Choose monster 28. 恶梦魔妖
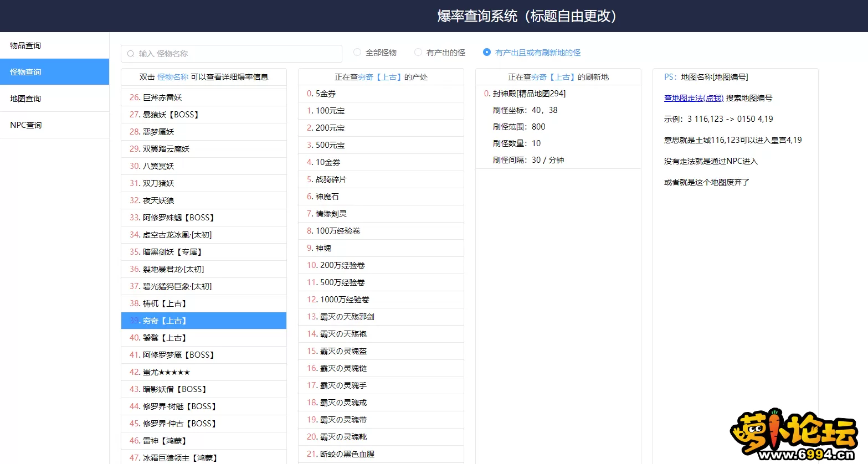This screenshot has height=464, width=868. click(204, 132)
